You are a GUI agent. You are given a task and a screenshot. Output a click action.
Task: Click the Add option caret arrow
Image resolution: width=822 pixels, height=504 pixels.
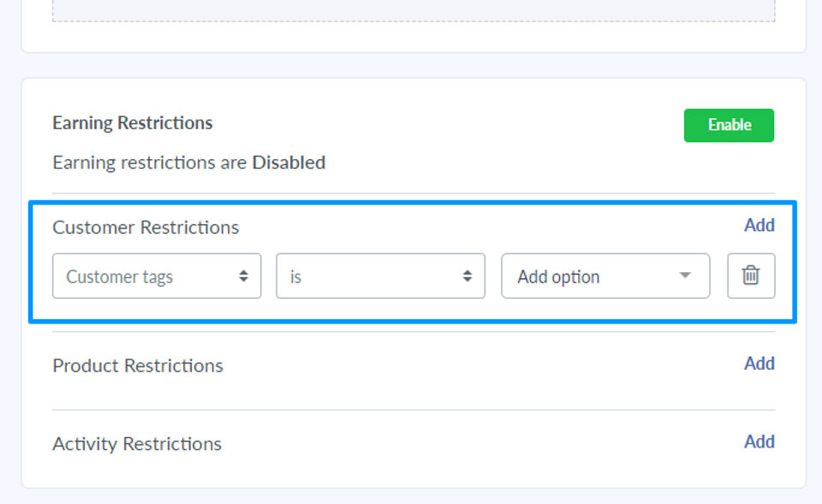[x=685, y=276]
